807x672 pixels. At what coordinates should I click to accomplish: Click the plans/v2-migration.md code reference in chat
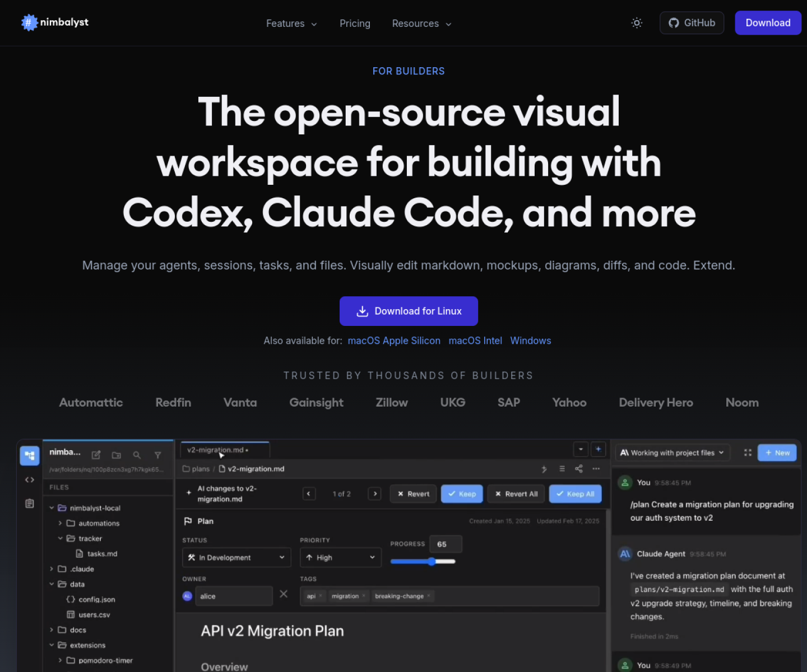click(x=679, y=590)
